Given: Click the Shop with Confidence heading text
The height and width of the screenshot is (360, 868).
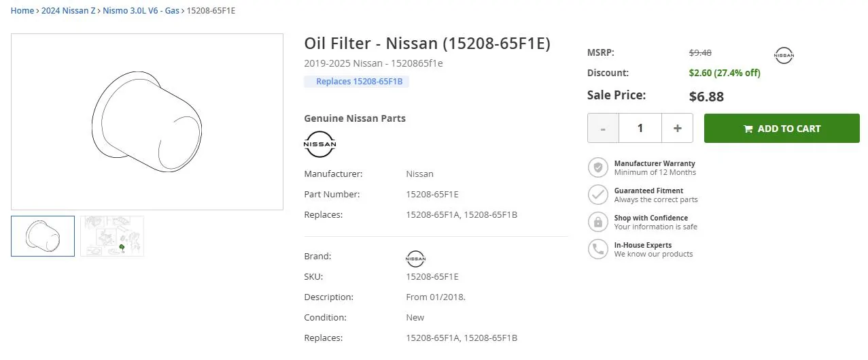Looking at the screenshot, I should 651,218.
